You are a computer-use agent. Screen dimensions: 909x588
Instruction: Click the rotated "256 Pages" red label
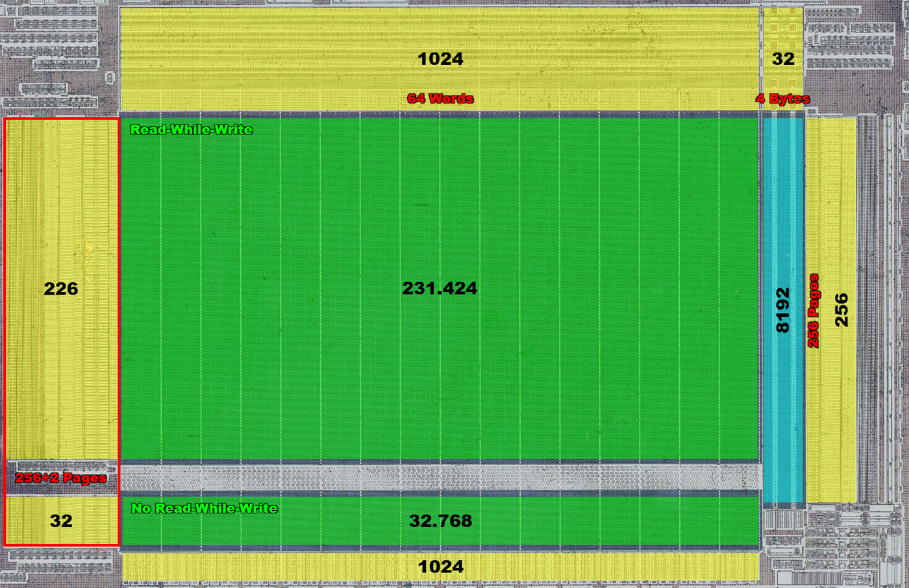pyautogui.click(x=813, y=310)
